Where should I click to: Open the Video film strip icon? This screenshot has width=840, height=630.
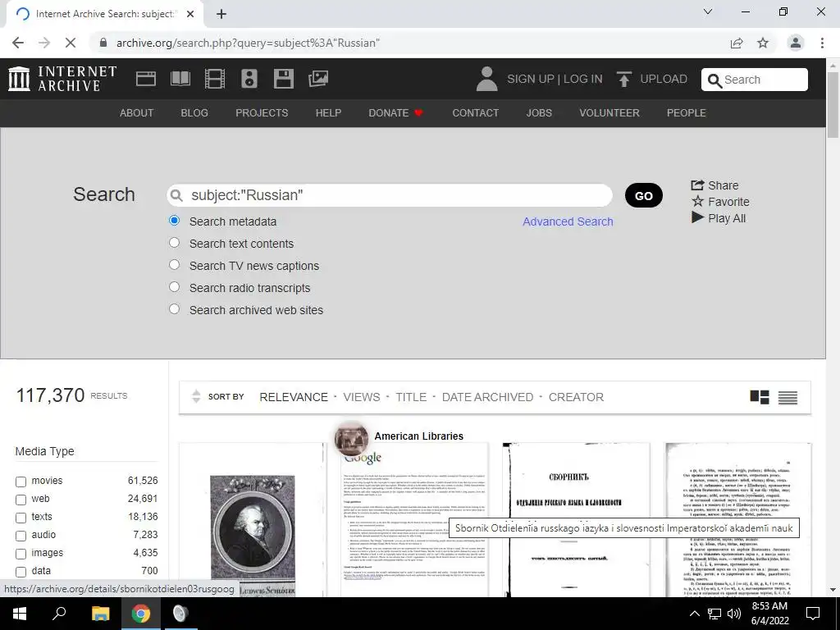[x=215, y=79]
